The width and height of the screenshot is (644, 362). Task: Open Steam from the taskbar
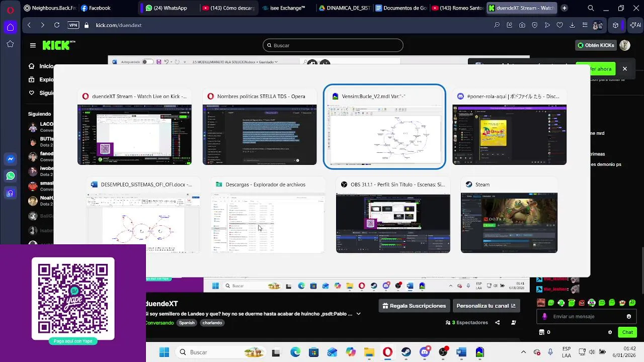(406, 352)
